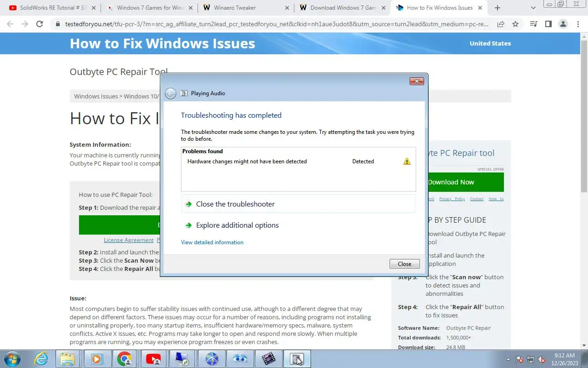Show hidden system tray icons
This screenshot has height=368, width=588.
tap(508, 359)
